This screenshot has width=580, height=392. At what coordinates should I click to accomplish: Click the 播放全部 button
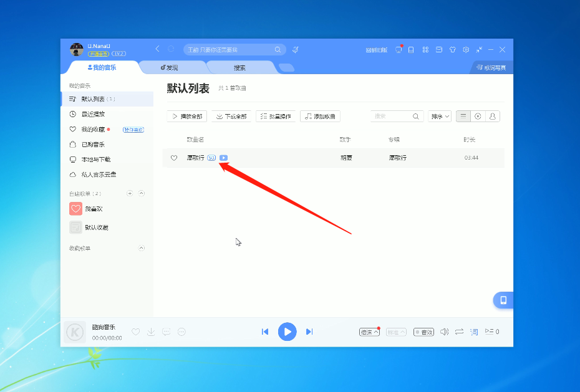click(187, 117)
